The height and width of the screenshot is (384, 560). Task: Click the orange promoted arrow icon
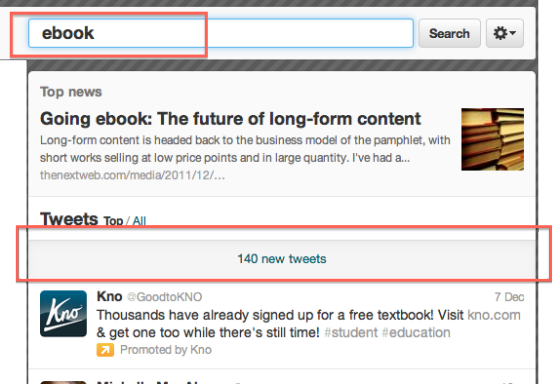tap(105, 350)
